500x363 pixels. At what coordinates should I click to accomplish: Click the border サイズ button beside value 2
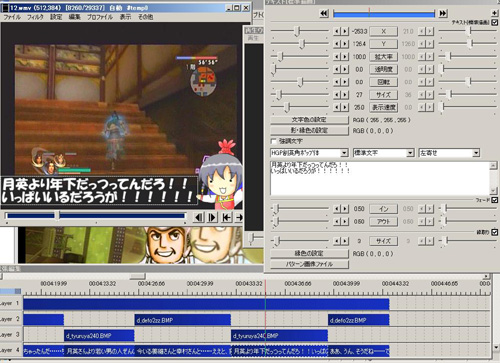[x=384, y=241]
